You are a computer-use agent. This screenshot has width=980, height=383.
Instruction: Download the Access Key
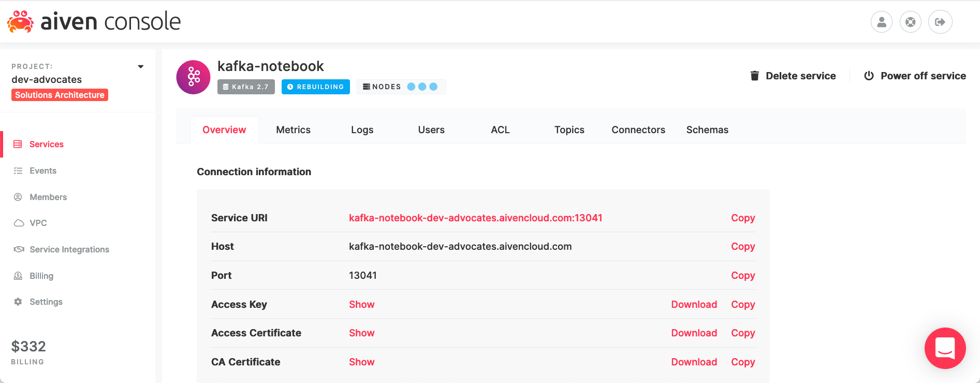pyautogui.click(x=694, y=304)
